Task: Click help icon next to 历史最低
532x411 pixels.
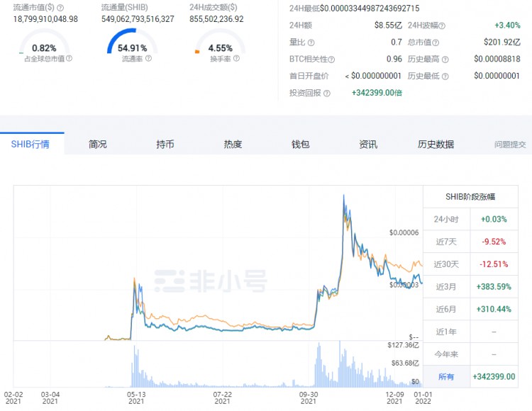Action: coord(445,77)
